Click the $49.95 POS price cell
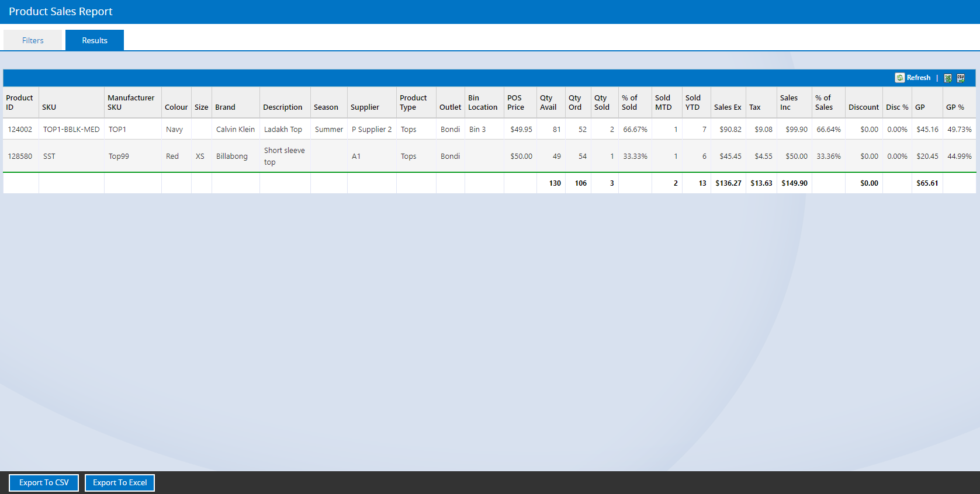Screen dimensions: 980x494 (521, 129)
